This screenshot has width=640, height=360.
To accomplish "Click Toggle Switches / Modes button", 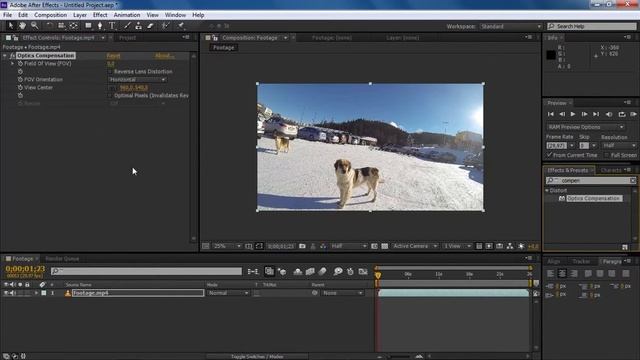I will [x=257, y=357].
